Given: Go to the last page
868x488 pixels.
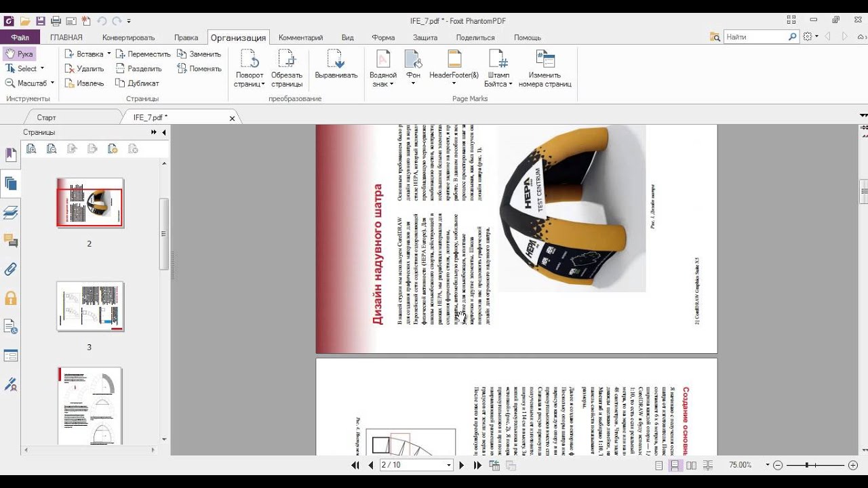Looking at the screenshot, I should click(x=477, y=465).
